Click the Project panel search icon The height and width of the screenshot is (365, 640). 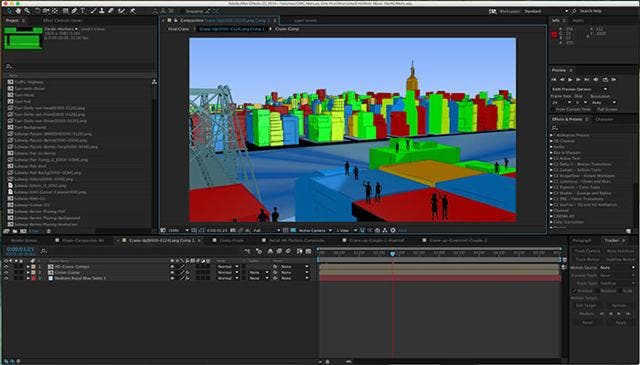[9, 66]
